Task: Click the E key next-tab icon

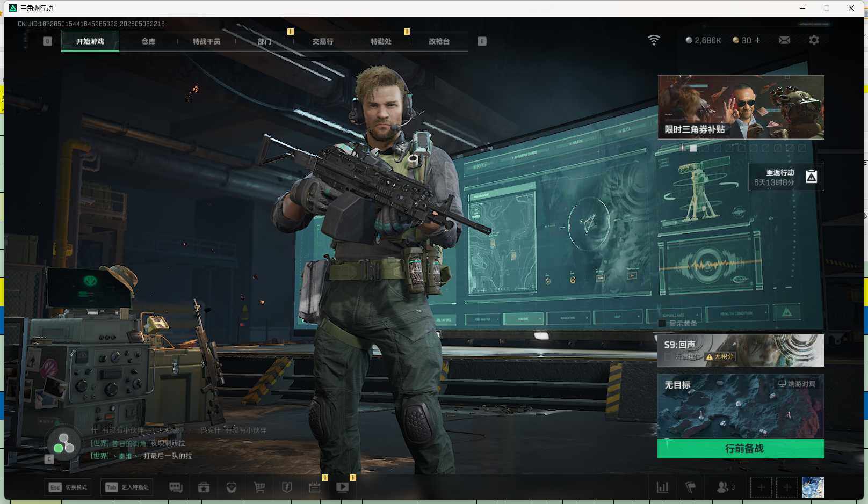Action: pyautogui.click(x=482, y=41)
